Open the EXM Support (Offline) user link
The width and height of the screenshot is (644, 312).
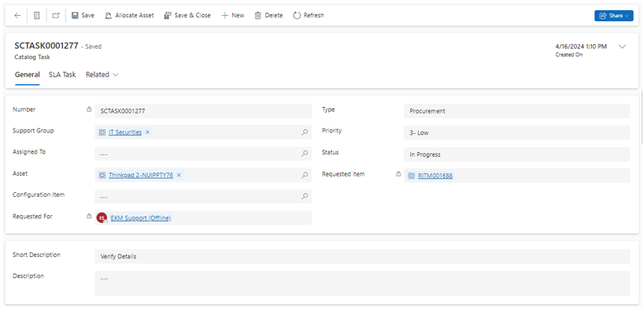(x=141, y=218)
